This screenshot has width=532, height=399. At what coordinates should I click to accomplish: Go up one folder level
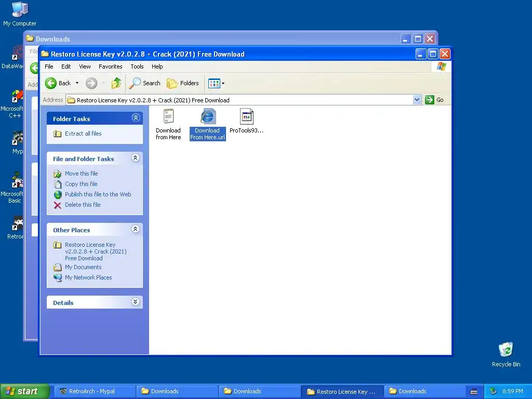(x=116, y=83)
